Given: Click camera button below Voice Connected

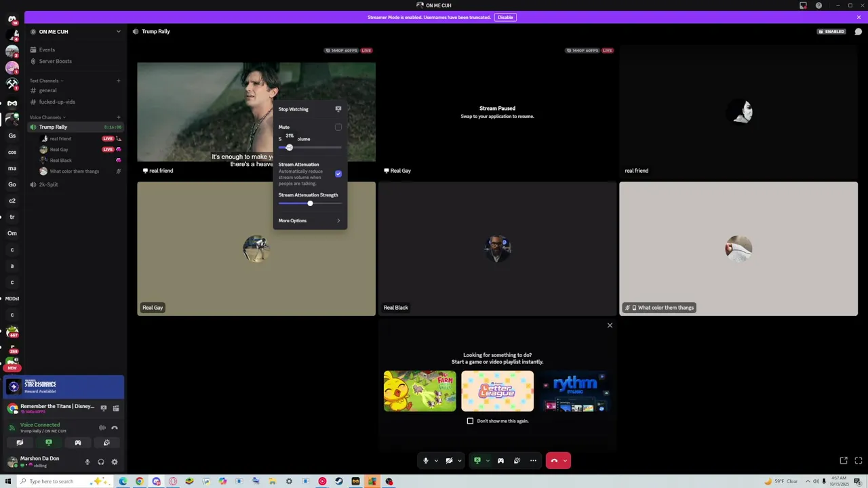Looking at the screenshot, I should pyautogui.click(x=20, y=443).
